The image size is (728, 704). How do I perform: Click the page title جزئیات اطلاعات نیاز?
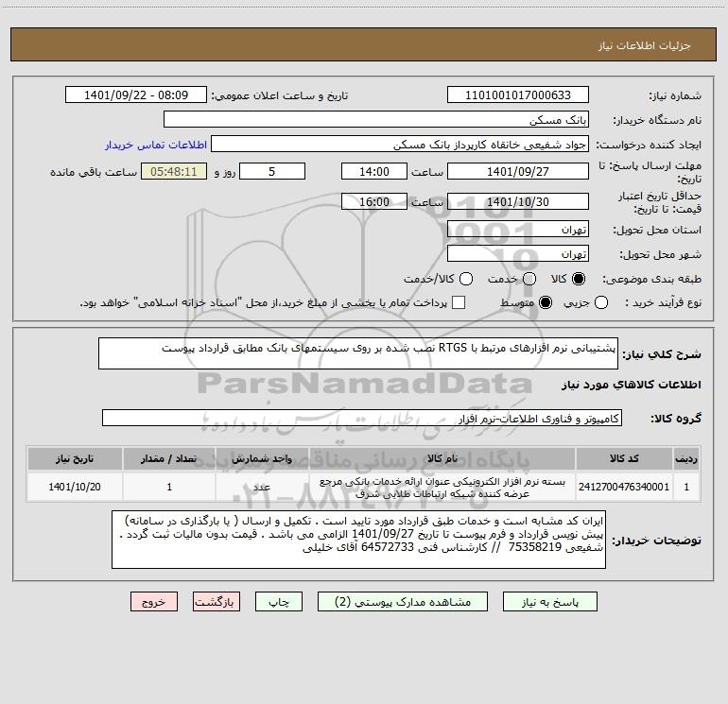(x=645, y=45)
